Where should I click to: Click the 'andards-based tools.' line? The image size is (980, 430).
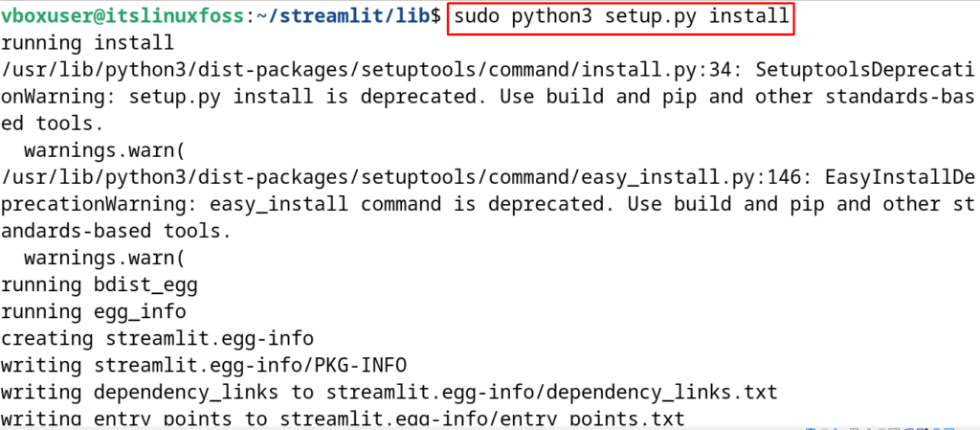point(116,232)
